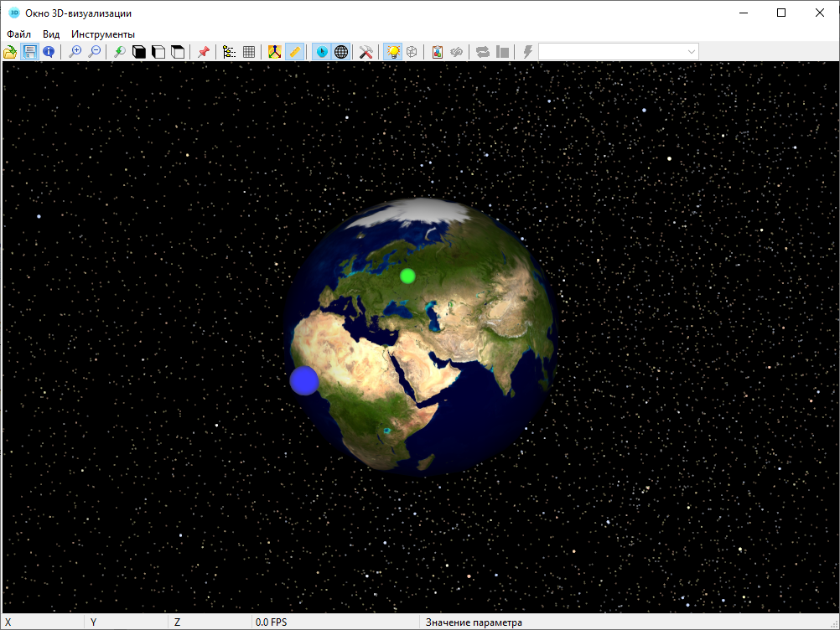The image size is (840, 630).
Task: Click the clipboard with shapes icon
Action: 437,52
